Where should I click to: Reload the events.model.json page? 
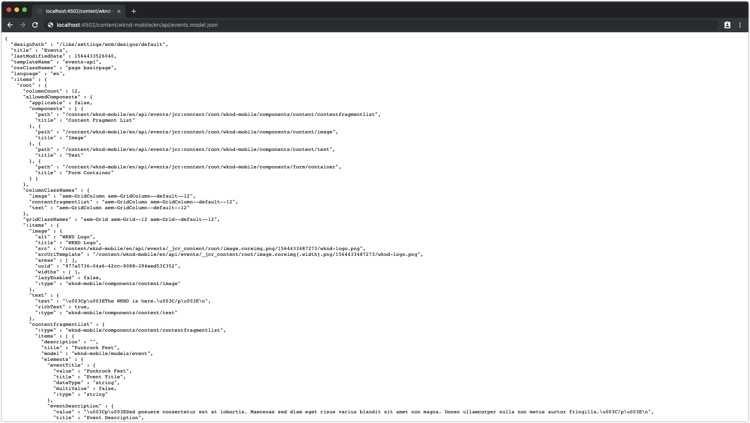click(x=35, y=25)
